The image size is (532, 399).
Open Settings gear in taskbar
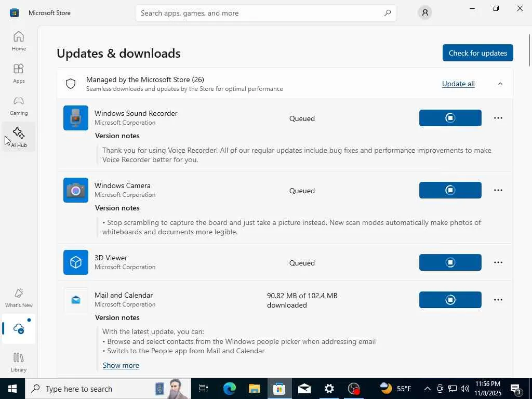pyautogui.click(x=329, y=389)
